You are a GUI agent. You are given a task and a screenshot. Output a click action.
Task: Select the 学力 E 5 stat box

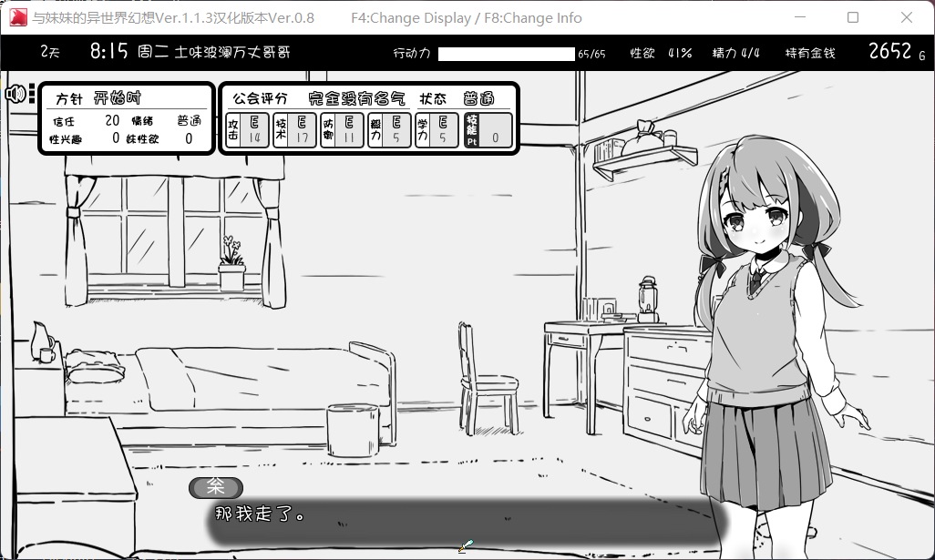[x=437, y=130]
